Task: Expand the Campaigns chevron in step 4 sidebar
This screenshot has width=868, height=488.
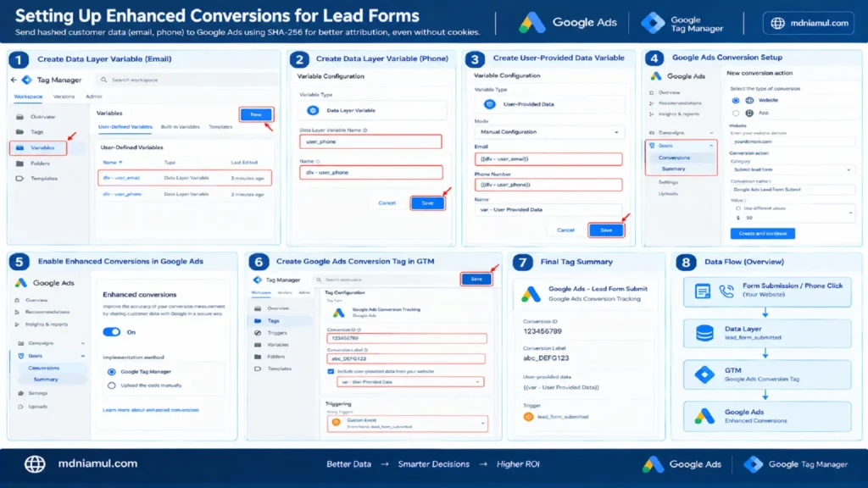Action: 711,133
